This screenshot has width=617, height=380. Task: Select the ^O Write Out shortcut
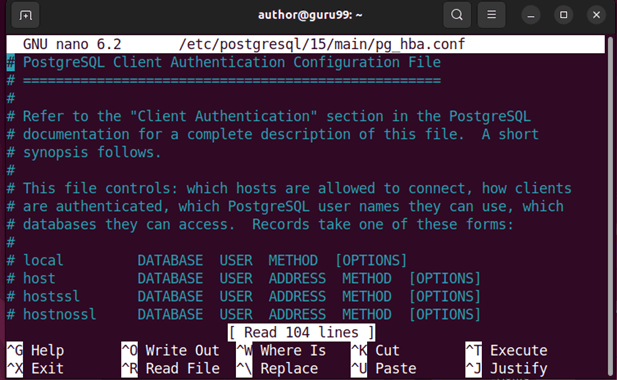[170, 350]
